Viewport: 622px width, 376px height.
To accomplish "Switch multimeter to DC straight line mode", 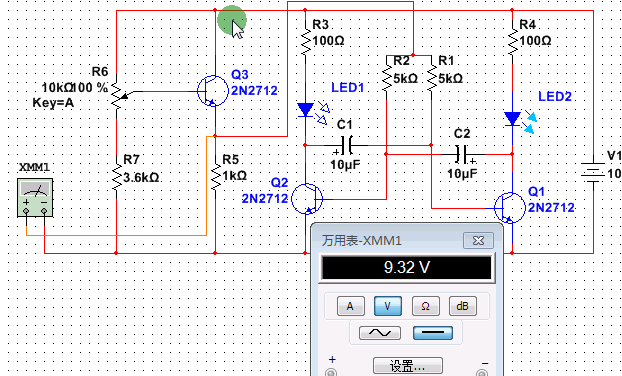I will coord(433,333).
